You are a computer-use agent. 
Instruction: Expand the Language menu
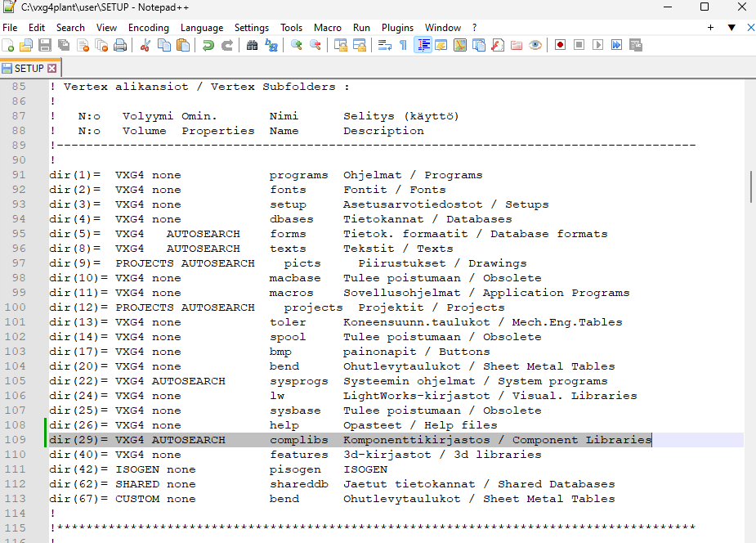click(201, 27)
